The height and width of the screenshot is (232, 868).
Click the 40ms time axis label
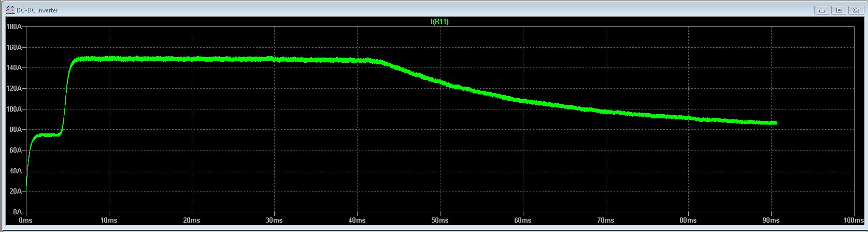[357, 221]
